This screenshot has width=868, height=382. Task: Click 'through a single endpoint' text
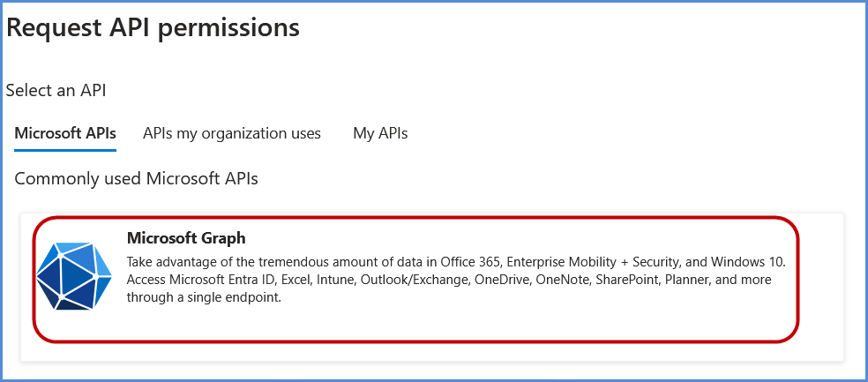click(202, 297)
